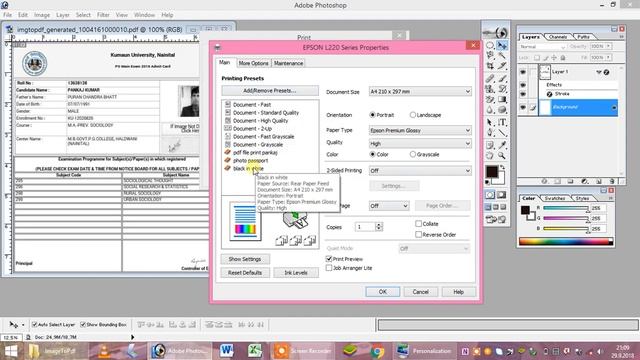This screenshot has height=360, width=640.
Task: Open layer blend mode Normal dropdown
Action: coord(542,47)
